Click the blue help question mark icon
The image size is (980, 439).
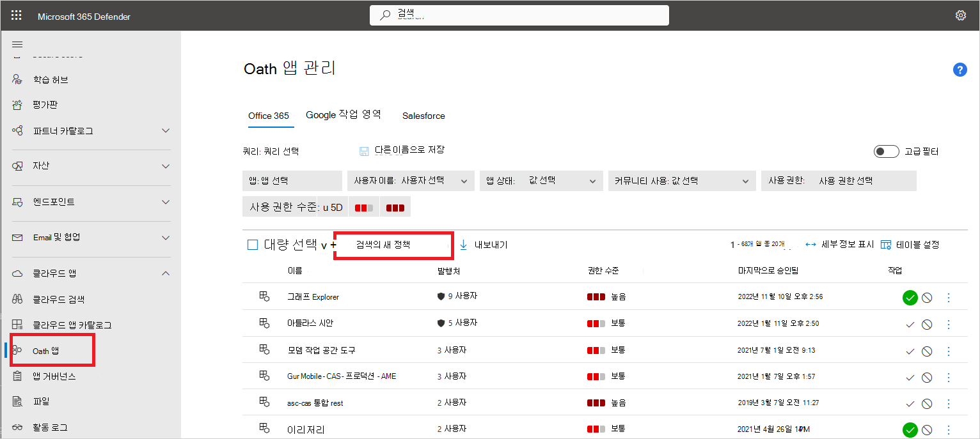click(x=960, y=70)
